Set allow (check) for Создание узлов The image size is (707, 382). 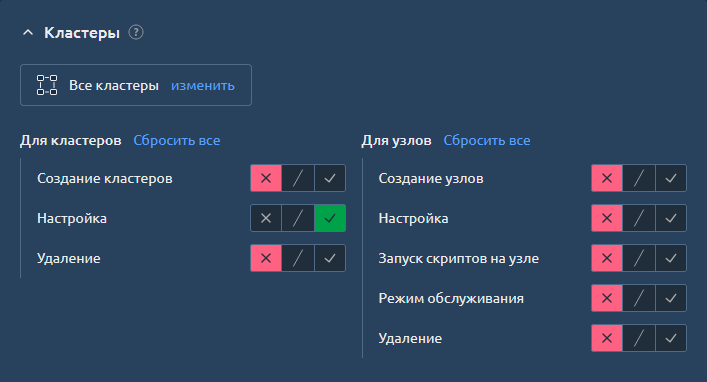(x=671, y=178)
